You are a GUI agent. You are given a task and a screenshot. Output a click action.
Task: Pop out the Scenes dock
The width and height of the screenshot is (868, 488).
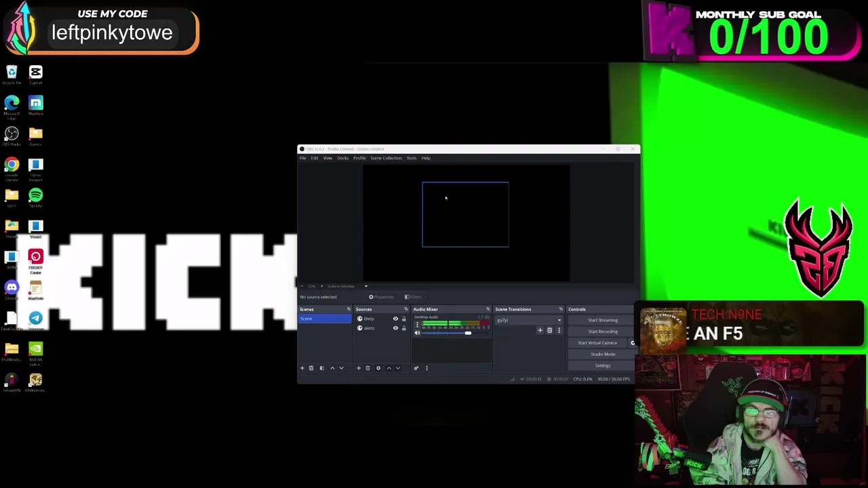tap(349, 309)
